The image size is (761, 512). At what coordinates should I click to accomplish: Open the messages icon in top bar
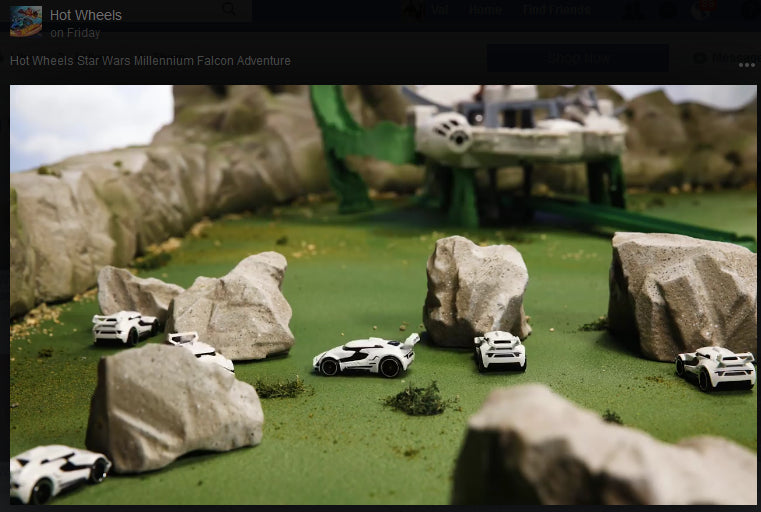click(666, 10)
